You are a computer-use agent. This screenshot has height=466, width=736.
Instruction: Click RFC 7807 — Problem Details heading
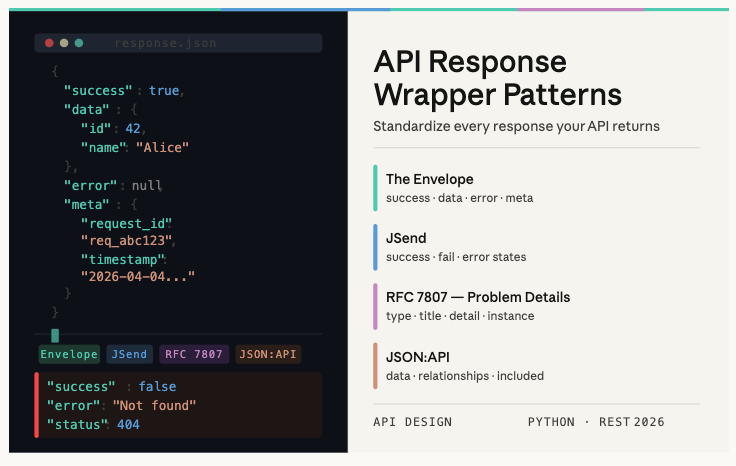tap(478, 297)
